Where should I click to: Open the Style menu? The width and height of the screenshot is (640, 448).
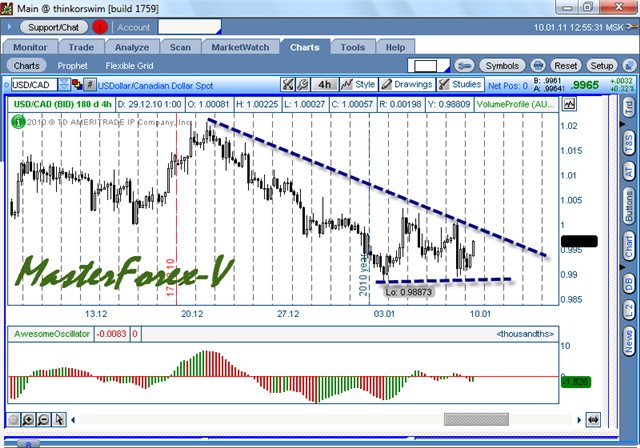tap(358, 84)
